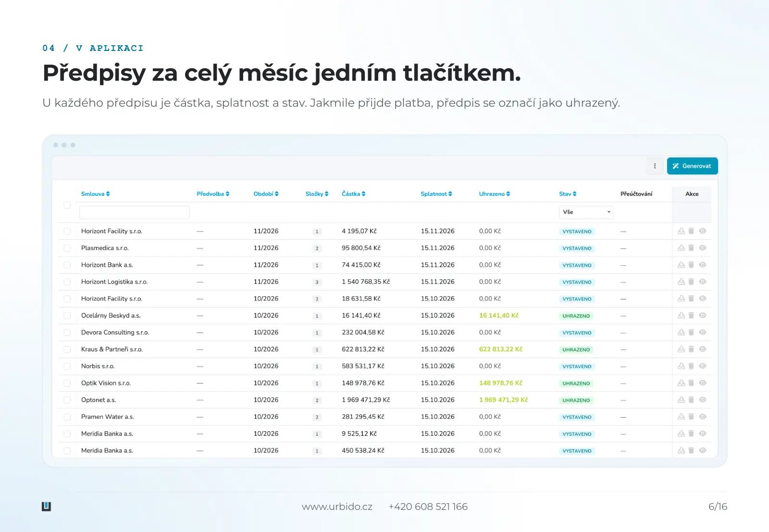Image resolution: width=769 pixels, height=532 pixels.
Task: Check the Ocelárny Beskyd a.s. row checkbox
Action: (x=67, y=316)
